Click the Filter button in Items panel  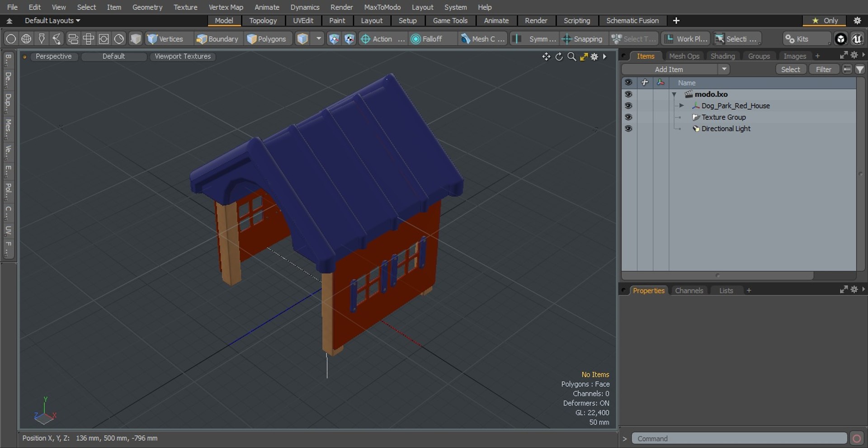tap(823, 69)
